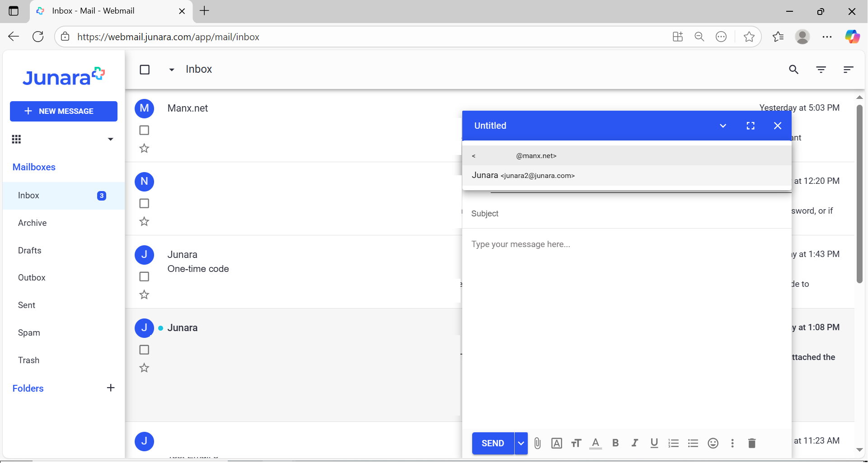
Task: Open the Copilot icon in browser toolbar
Action: click(852, 37)
